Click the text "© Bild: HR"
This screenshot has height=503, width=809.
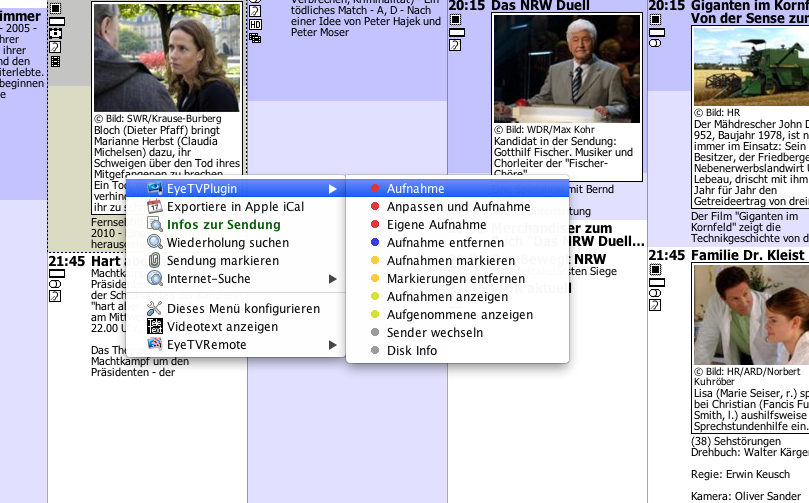click(717, 112)
